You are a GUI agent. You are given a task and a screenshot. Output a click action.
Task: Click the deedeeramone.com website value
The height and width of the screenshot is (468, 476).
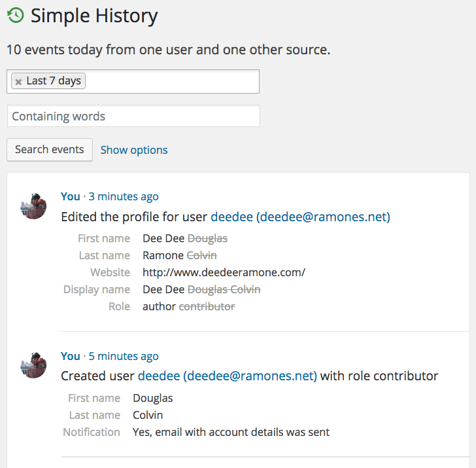pyautogui.click(x=224, y=272)
